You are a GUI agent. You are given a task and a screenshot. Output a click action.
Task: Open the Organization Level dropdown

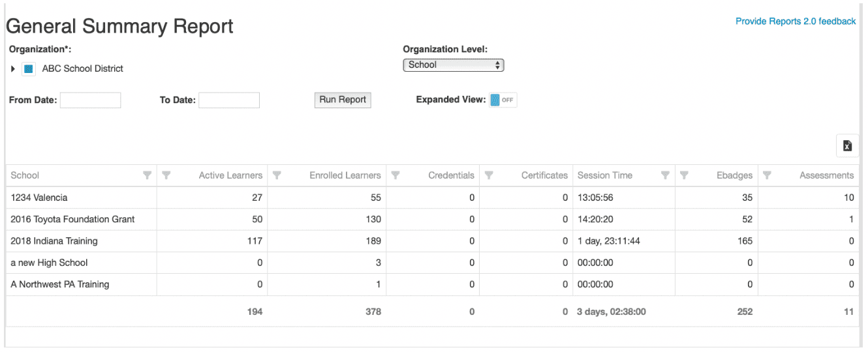click(x=454, y=65)
